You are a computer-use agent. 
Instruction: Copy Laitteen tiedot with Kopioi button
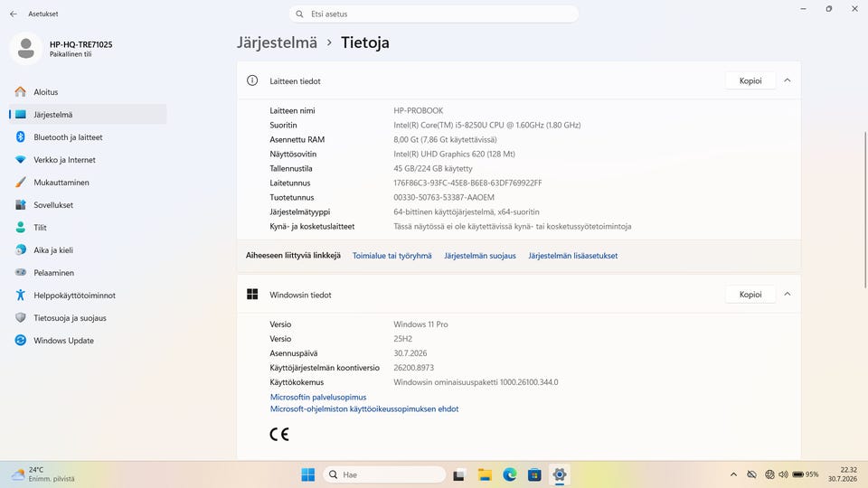750,80
